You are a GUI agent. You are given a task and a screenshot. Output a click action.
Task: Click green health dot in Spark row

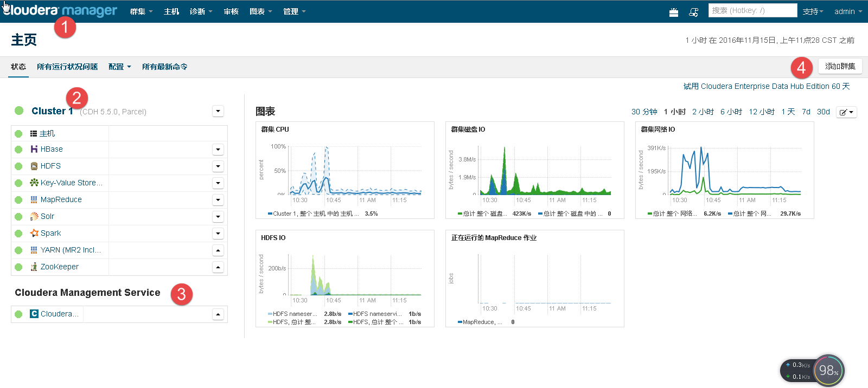[x=18, y=234]
